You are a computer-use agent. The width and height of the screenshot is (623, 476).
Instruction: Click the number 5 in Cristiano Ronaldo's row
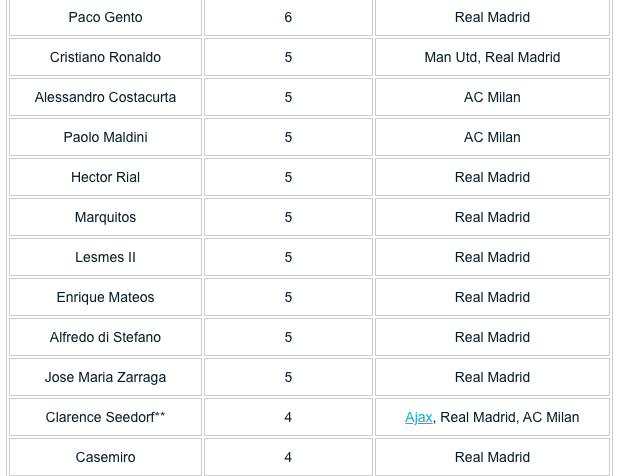click(288, 57)
